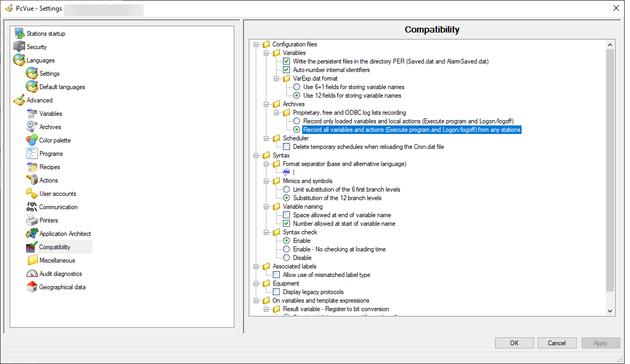Click the Stations startup icon
Viewport: 630px width, 364px height.
pos(19,33)
